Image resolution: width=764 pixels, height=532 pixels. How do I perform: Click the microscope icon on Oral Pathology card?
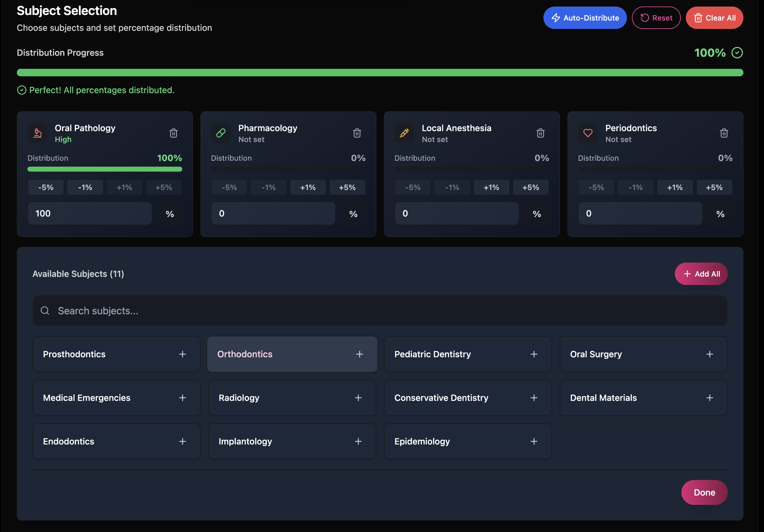pos(37,133)
